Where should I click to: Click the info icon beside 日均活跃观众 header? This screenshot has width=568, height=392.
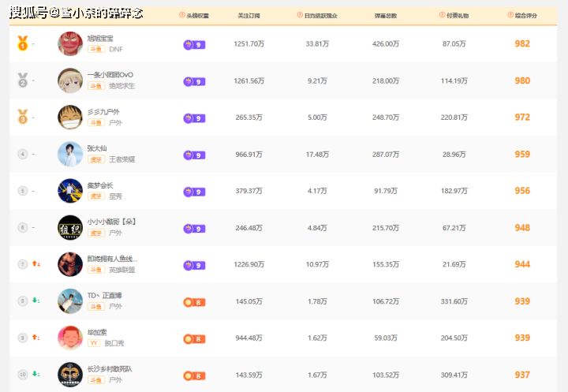coord(300,15)
